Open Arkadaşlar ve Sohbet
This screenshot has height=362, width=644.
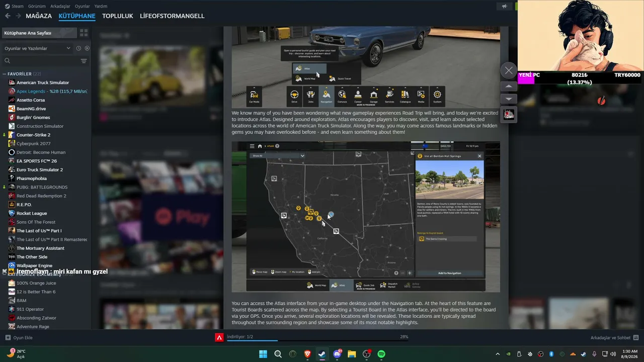(x=614, y=338)
